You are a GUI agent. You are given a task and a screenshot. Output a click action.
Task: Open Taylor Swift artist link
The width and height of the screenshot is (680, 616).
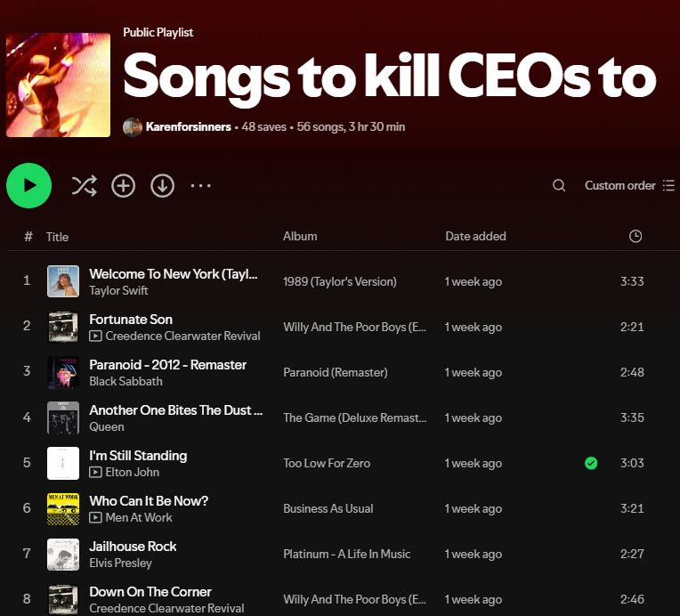(118, 290)
